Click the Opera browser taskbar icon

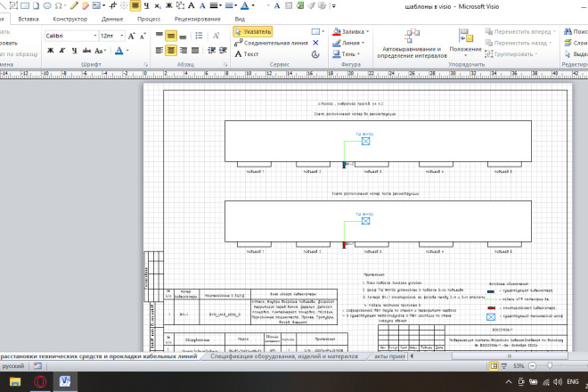[40, 382]
